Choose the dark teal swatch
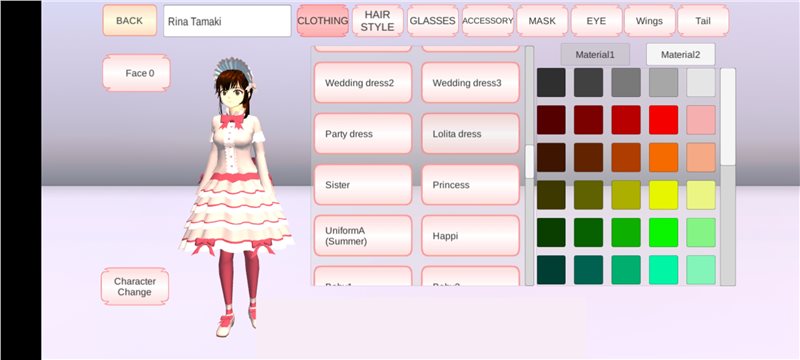Viewport: 800px width, 360px height. pyautogui.click(x=588, y=270)
